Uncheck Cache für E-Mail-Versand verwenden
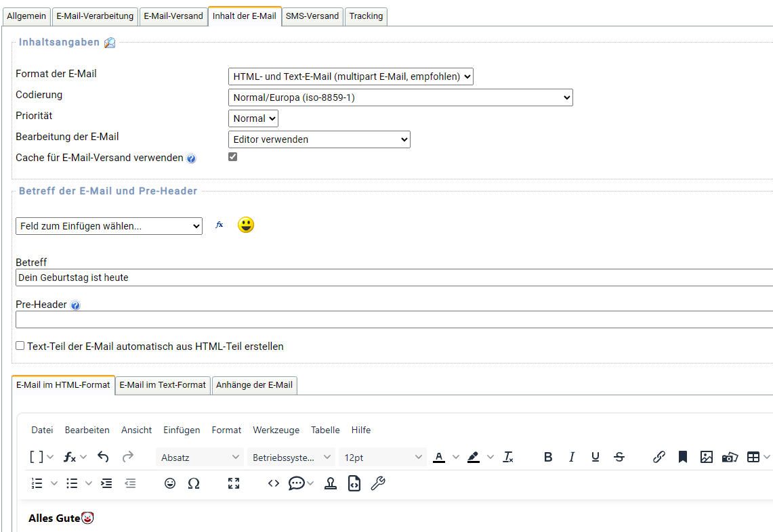The image size is (773, 532). click(x=233, y=157)
